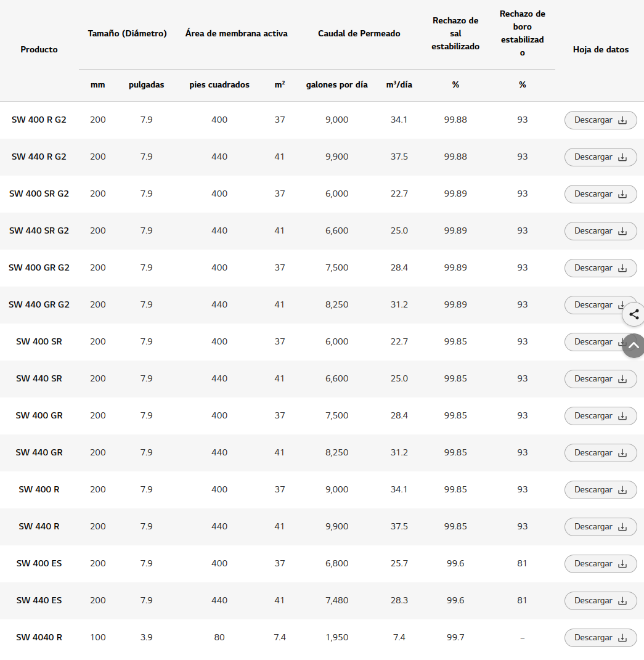Click download icon for SW 400 GR G2
This screenshot has height=660, width=644.
pyautogui.click(x=622, y=268)
